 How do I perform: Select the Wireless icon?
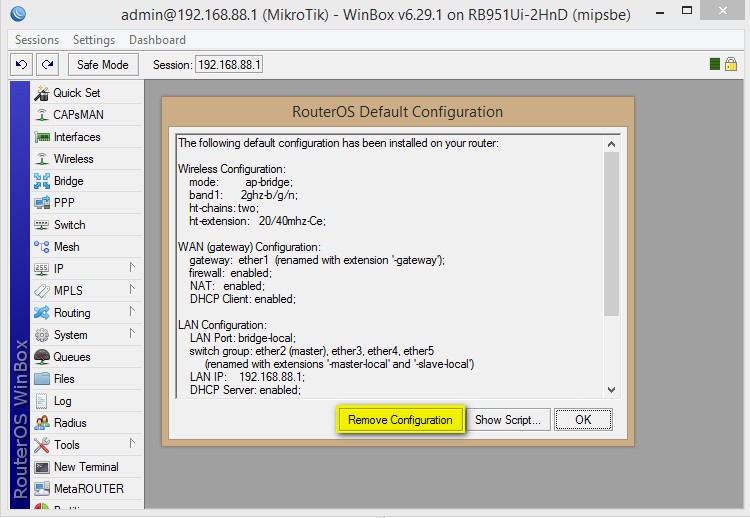pyautogui.click(x=42, y=159)
